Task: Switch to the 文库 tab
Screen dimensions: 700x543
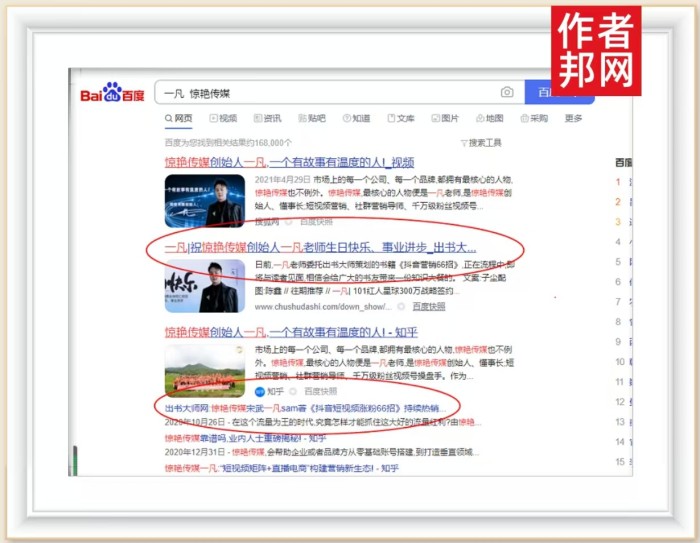Action: coord(400,118)
